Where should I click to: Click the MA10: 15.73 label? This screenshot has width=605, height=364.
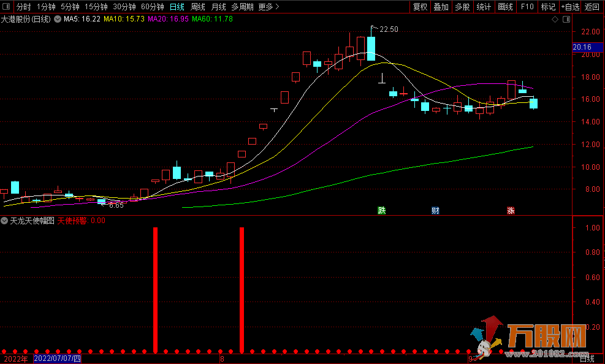click(124, 19)
